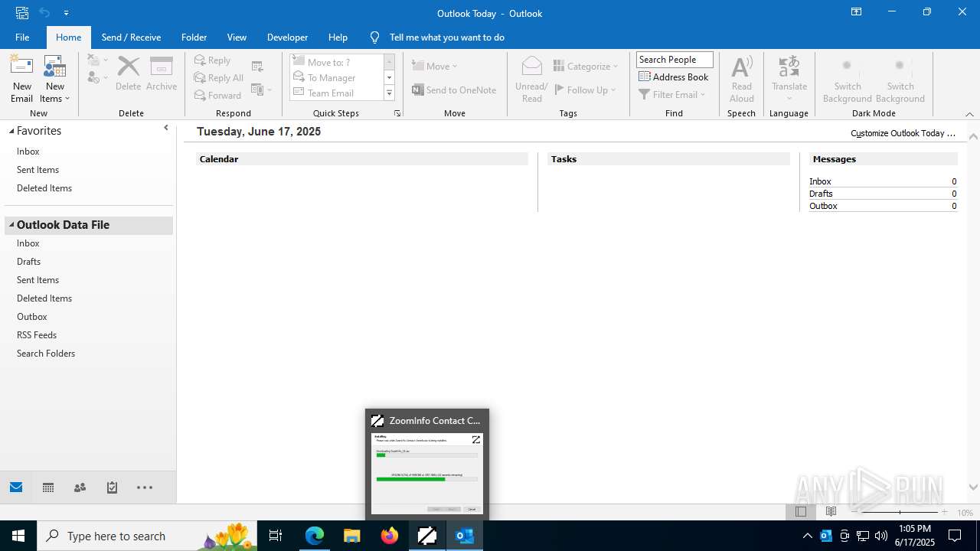Minimize the folder pane
The image size is (980, 551).
click(166, 129)
